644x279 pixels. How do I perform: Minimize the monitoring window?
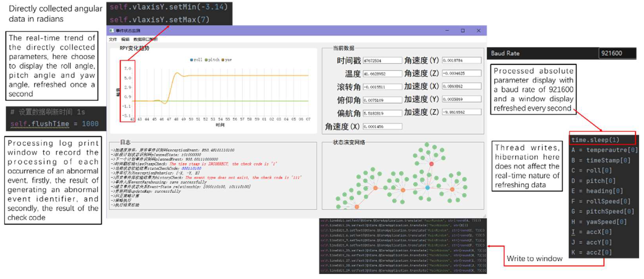tap(447, 31)
